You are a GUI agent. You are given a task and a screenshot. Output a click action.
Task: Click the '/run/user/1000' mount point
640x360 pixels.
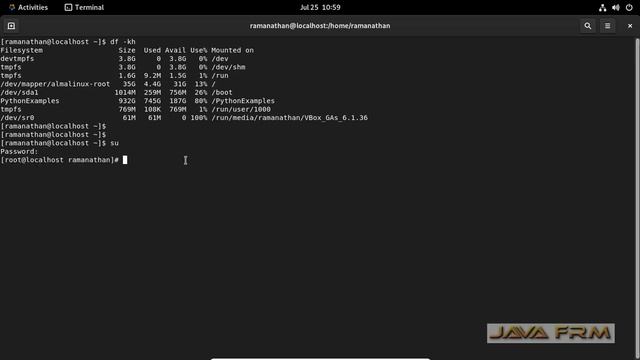tap(241, 109)
